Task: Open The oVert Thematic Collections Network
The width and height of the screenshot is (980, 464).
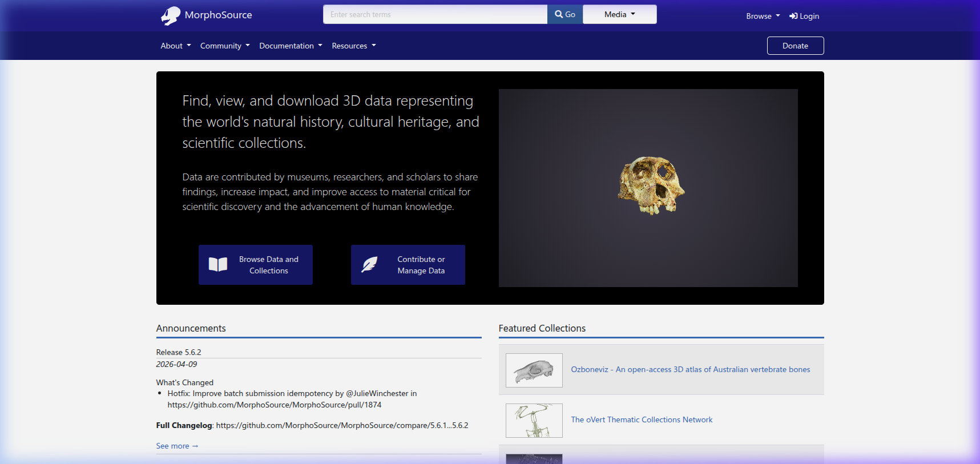Action: [642, 419]
